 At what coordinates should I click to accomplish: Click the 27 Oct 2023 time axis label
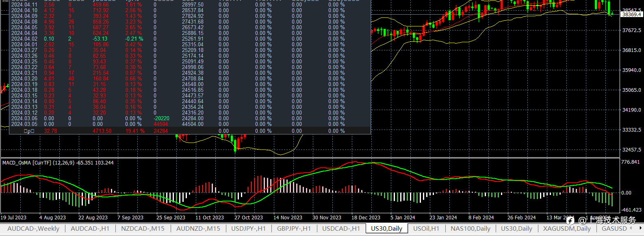[x=249, y=218]
